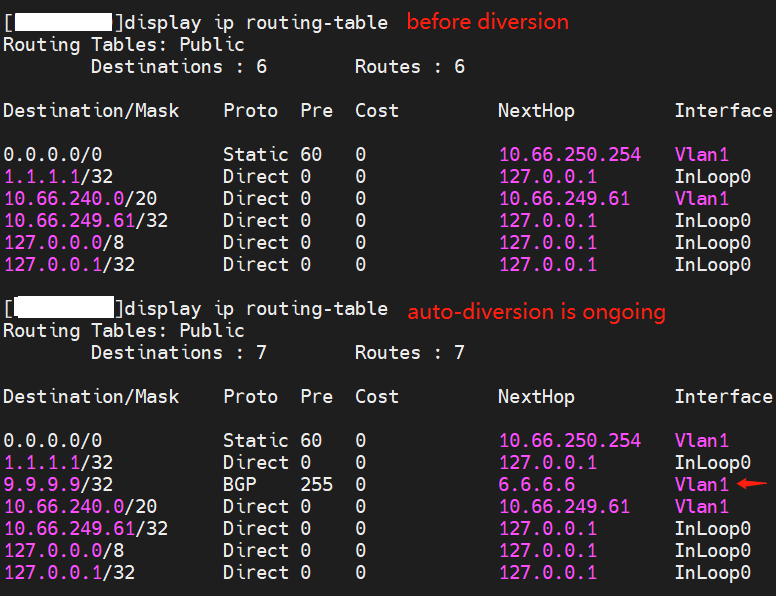Screen dimensions: 776x596
Task: Click the "Routes : 7" count
Action: point(410,353)
